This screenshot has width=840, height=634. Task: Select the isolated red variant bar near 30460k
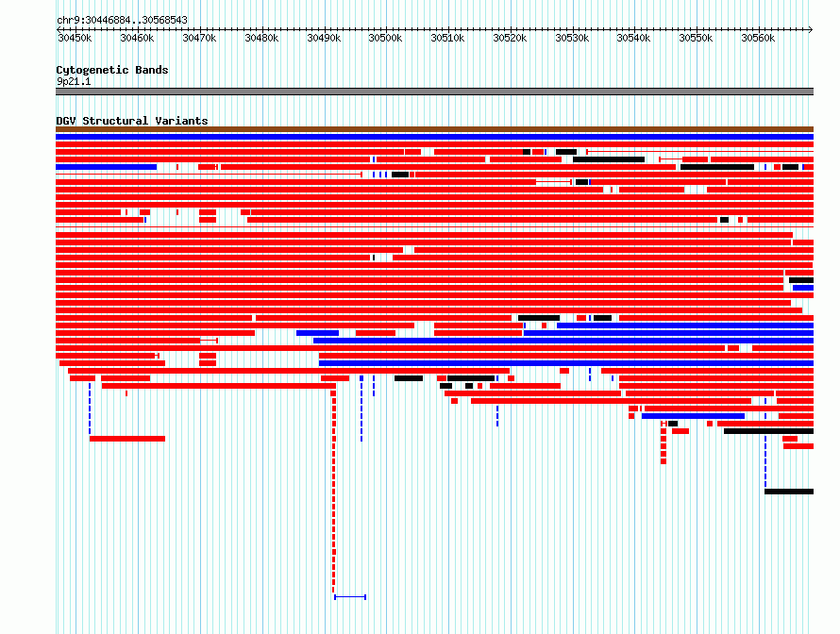[x=127, y=439]
